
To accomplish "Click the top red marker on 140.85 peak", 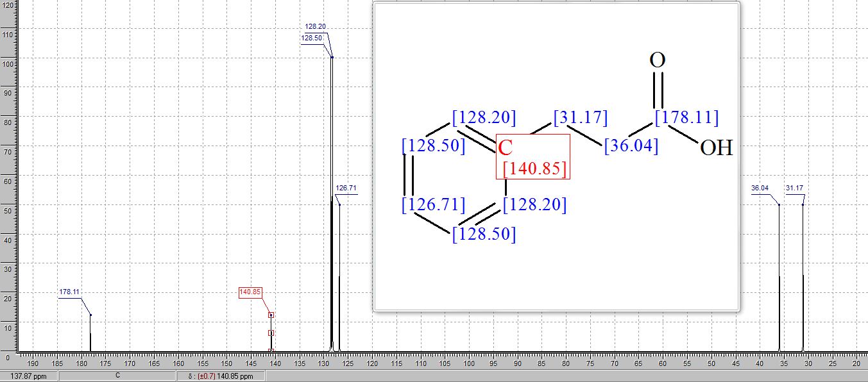I will [271, 315].
